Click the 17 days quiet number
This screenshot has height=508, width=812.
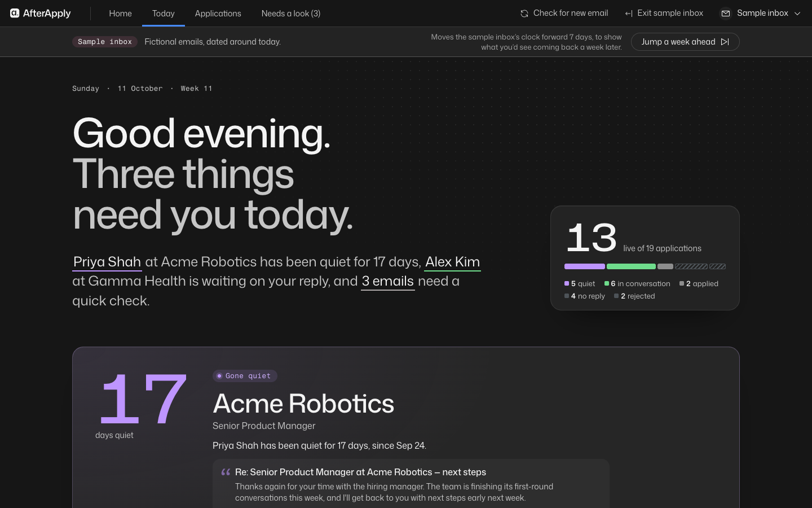[143, 398]
